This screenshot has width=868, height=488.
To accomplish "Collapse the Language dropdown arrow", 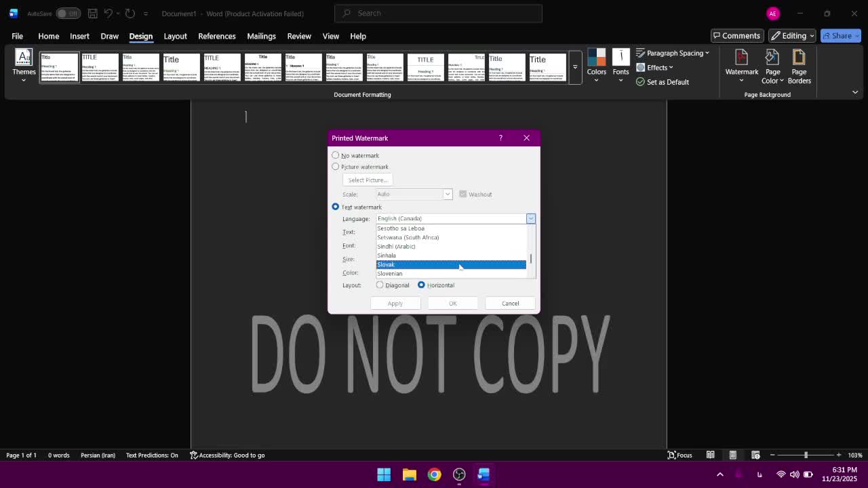I will 531,218.
